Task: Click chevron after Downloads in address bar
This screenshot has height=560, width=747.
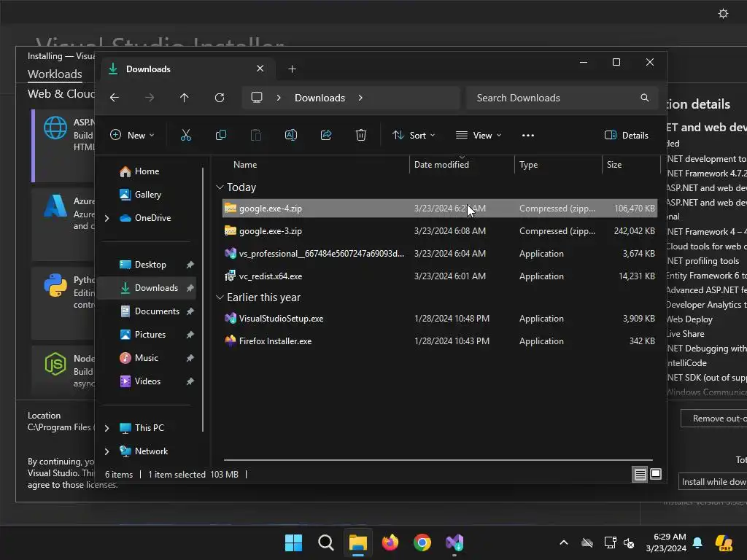Action: [360, 98]
